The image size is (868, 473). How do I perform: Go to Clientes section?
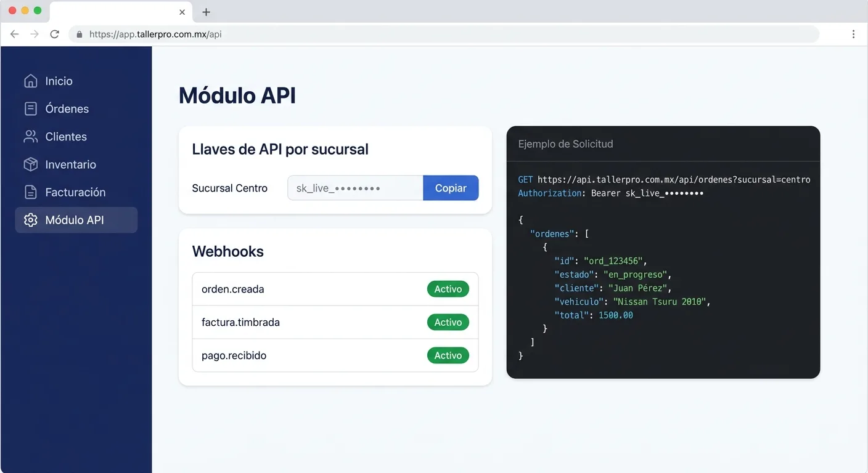click(x=76, y=137)
